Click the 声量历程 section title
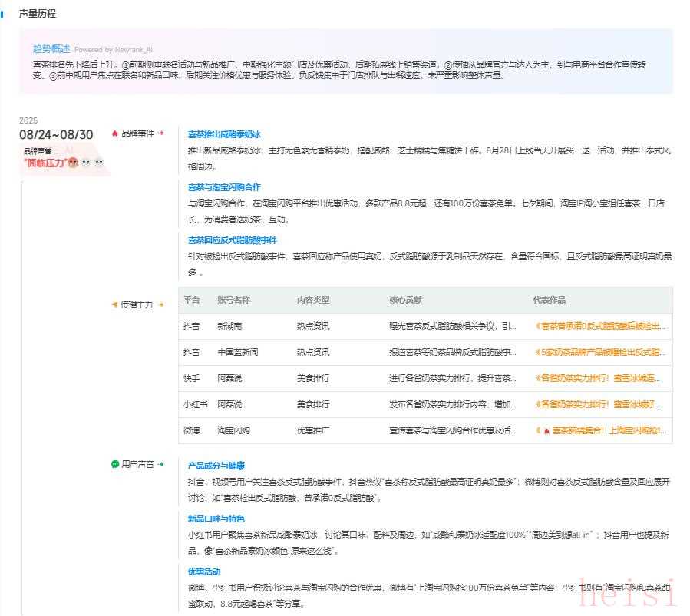 pos(38,14)
